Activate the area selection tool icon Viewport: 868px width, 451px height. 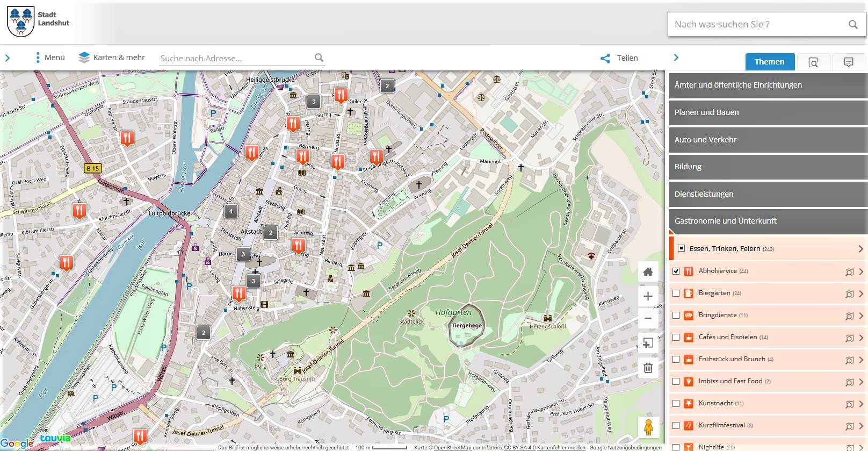[x=648, y=343]
